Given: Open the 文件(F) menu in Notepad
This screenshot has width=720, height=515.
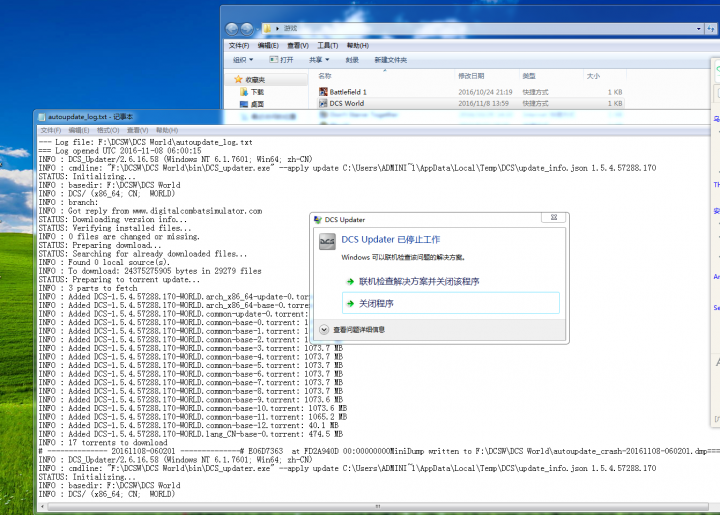Looking at the screenshot, I should coord(50,130).
